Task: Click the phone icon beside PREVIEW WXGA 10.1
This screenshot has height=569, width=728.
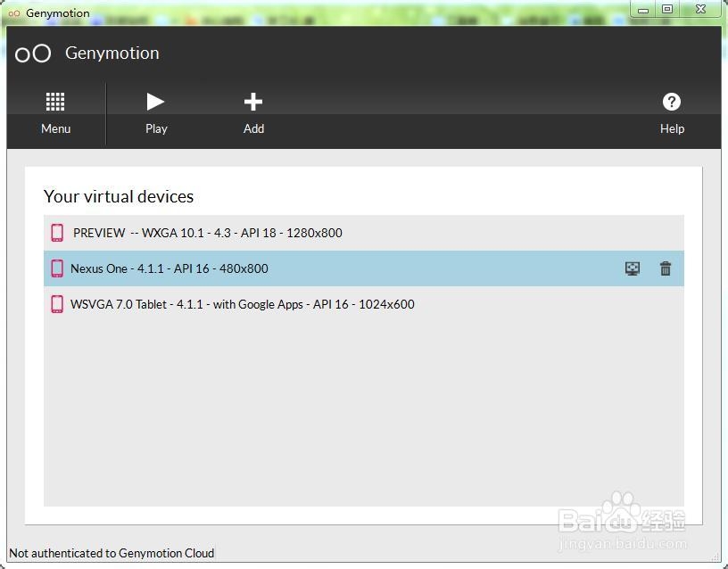Action: (57, 233)
